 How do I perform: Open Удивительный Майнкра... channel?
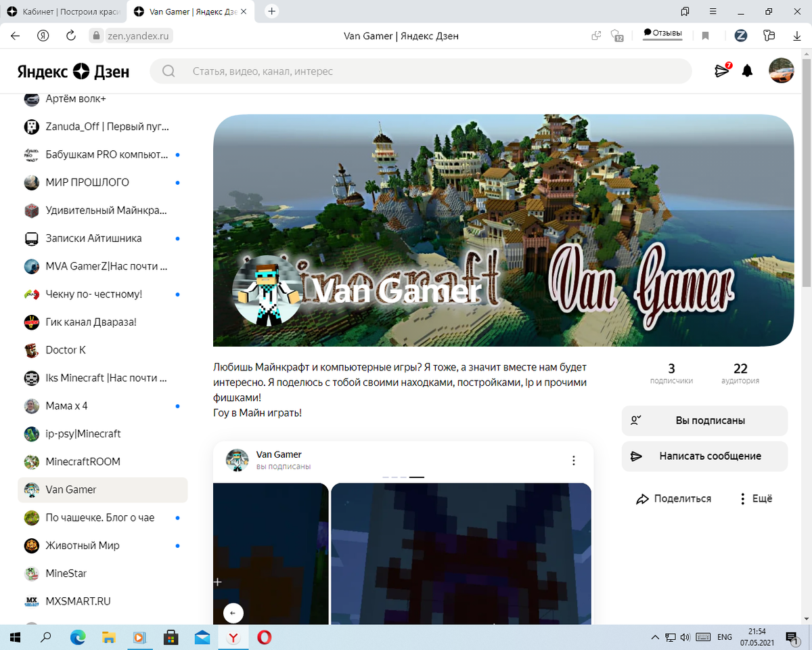[102, 211]
